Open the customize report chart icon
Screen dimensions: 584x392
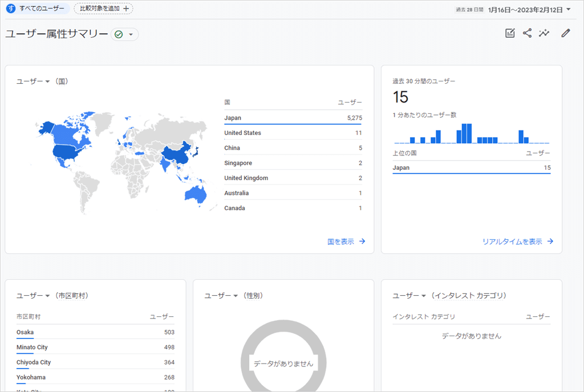pos(510,33)
